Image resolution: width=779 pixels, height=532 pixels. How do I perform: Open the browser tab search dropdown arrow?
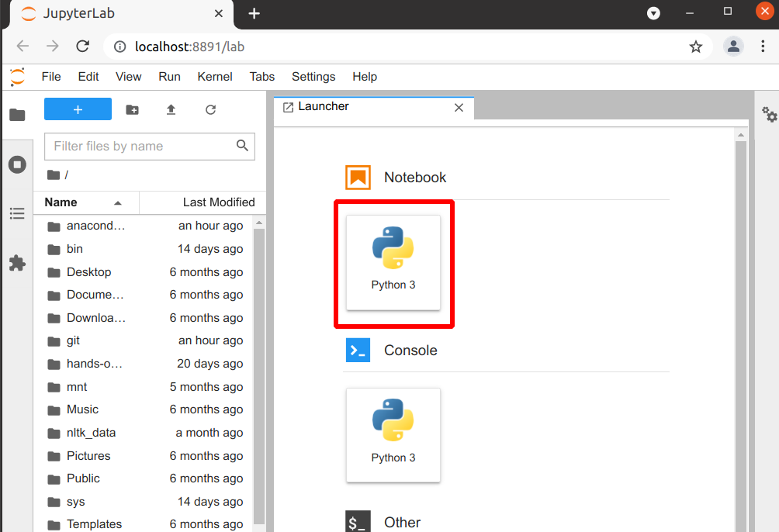point(653,13)
